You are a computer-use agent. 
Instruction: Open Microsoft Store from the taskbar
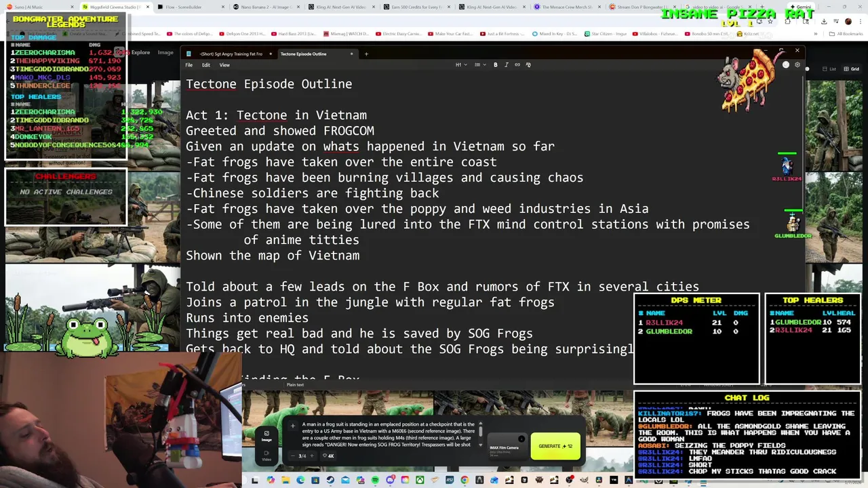point(315,481)
